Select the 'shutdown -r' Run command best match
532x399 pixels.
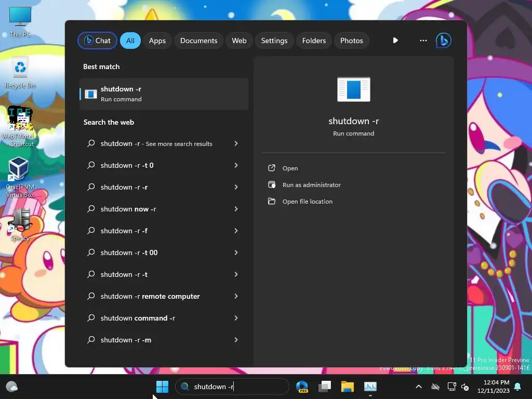pyautogui.click(x=164, y=94)
